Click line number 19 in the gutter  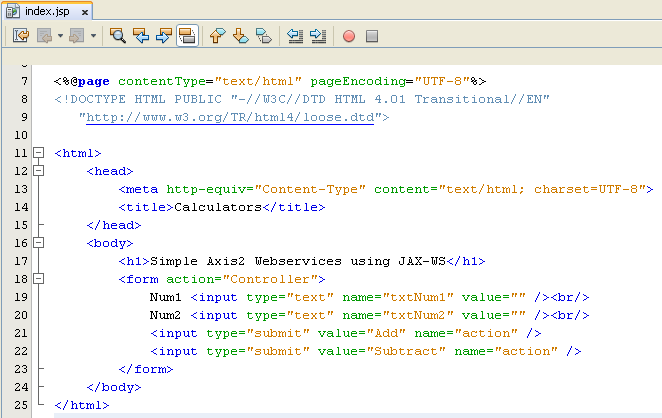tap(21, 297)
